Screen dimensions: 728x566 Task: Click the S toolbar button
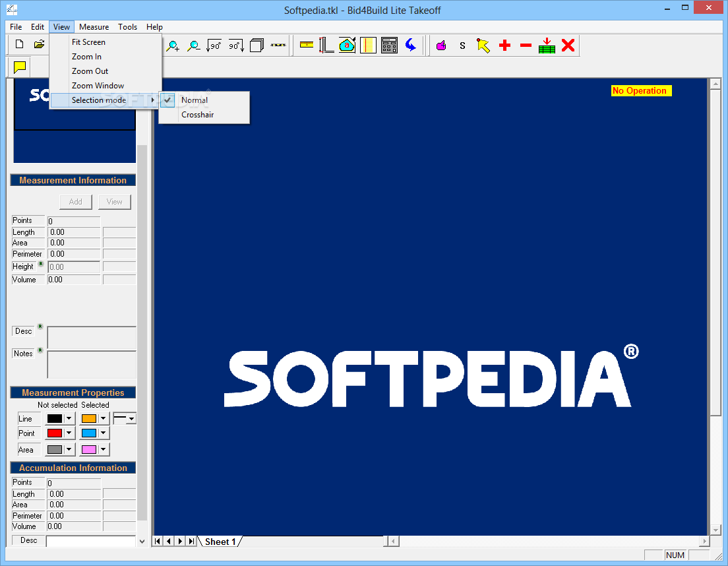462,46
